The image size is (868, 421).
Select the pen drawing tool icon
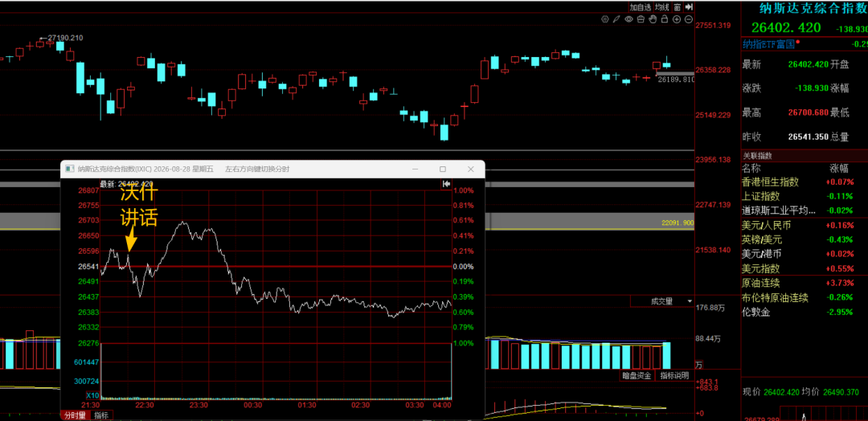point(616,18)
